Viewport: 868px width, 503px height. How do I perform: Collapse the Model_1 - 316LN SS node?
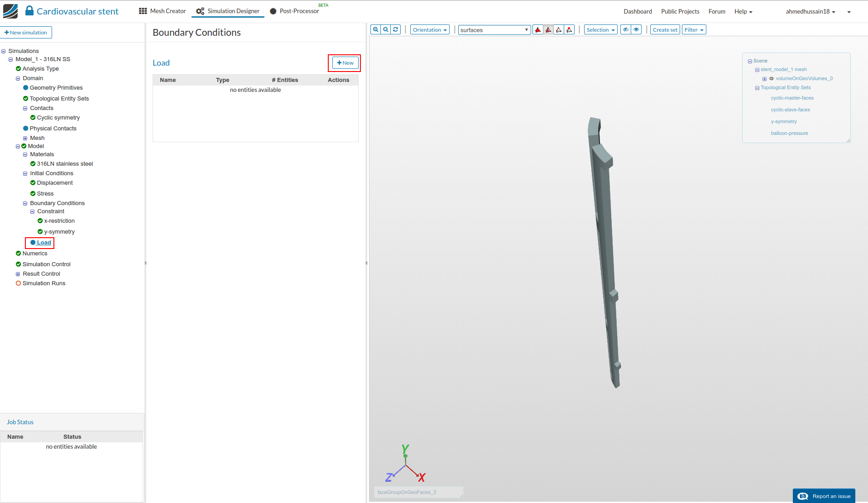click(x=11, y=60)
